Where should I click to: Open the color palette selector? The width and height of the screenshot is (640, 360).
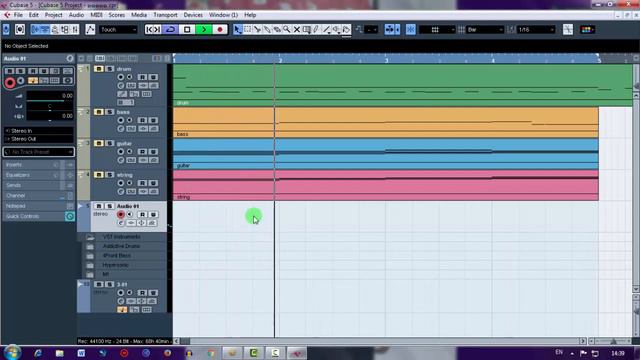(587, 29)
